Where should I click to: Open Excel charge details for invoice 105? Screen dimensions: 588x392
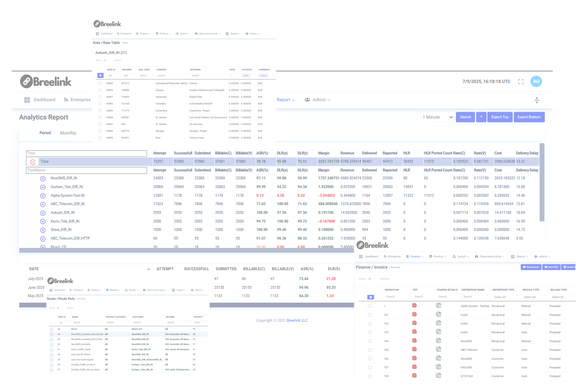tap(438, 349)
